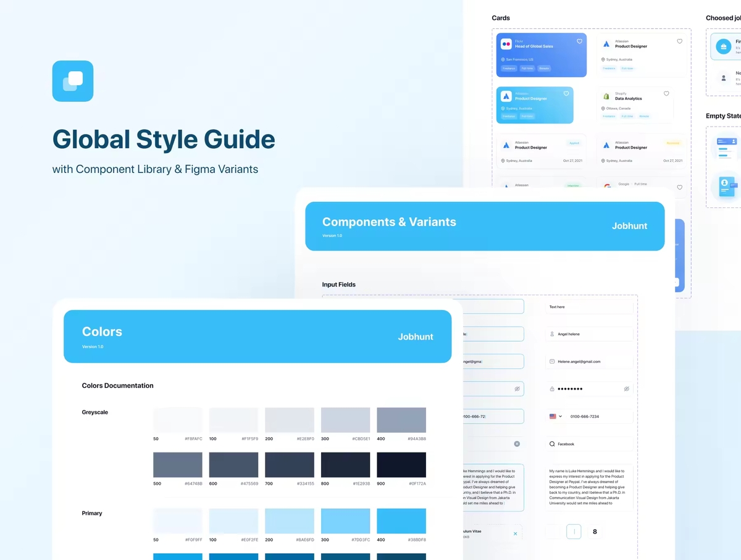The height and width of the screenshot is (560, 741).
Task: Click the search icon beside Facebook
Action: pos(552,444)
